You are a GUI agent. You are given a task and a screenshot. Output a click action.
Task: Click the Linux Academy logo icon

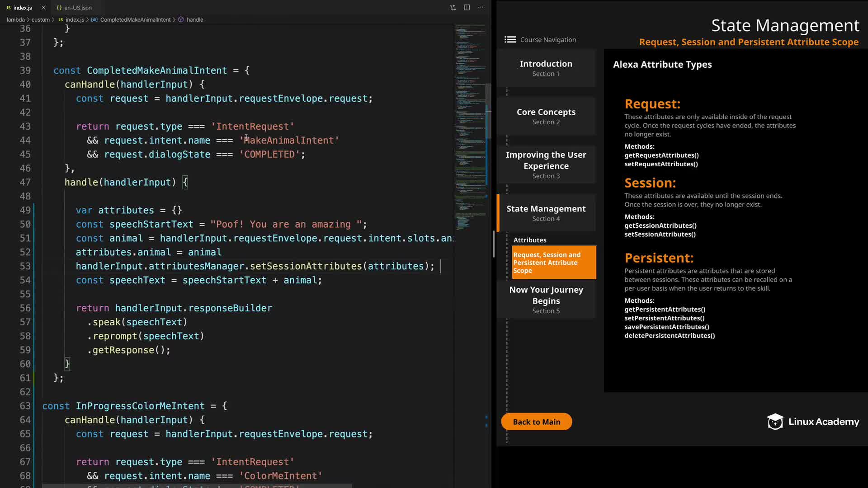pos(775,422)
